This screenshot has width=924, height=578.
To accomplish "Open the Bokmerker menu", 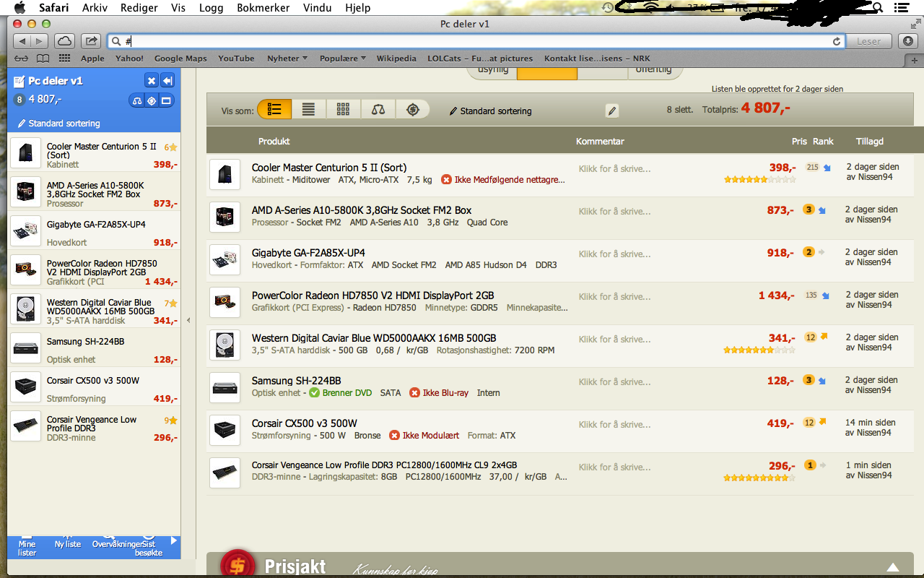I will pyautogui.click(x=263, y=8).
